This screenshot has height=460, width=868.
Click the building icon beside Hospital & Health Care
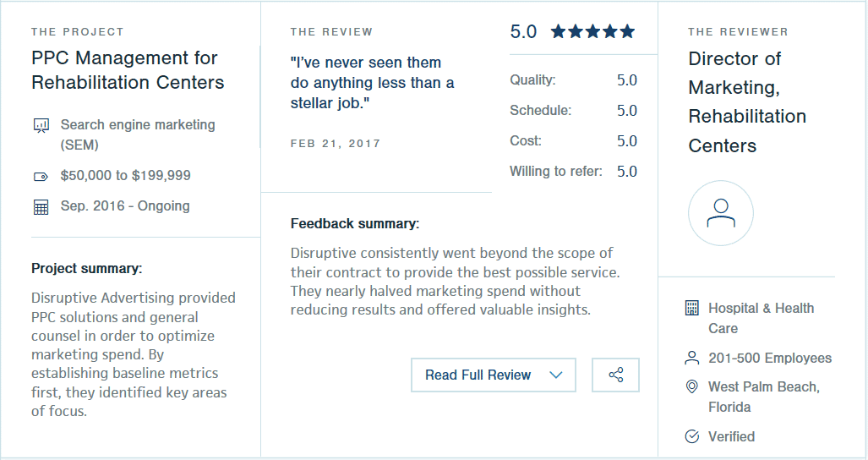[x=692, y=308]
